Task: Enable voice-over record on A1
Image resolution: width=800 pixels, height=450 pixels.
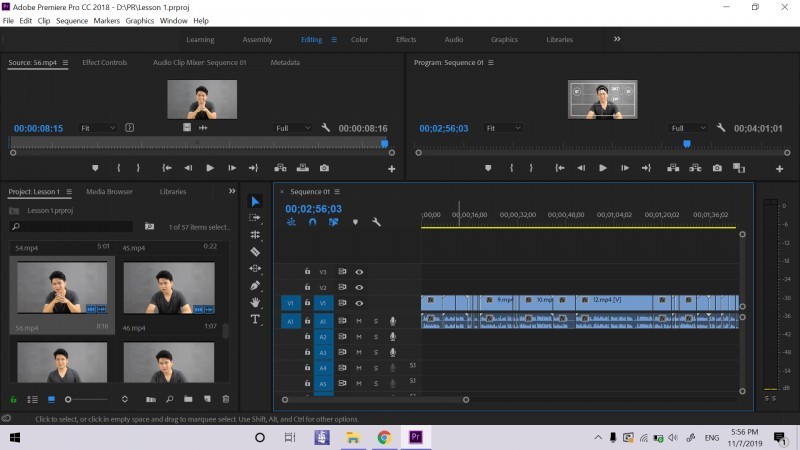Action: [392, 321]
